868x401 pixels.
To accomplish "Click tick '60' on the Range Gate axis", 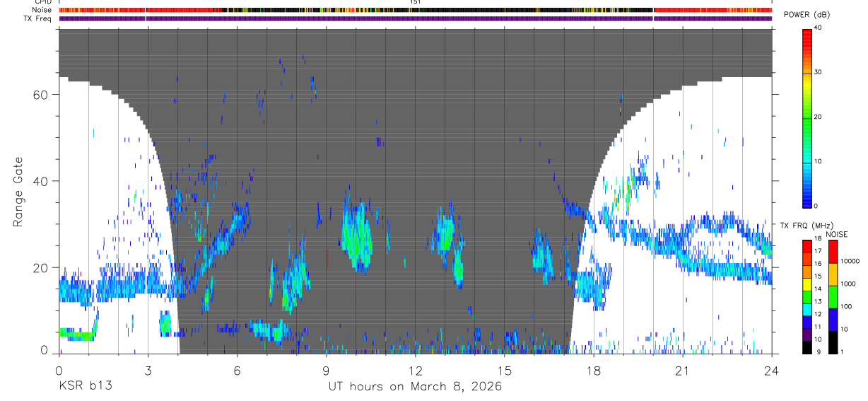I will click(41, 95).
